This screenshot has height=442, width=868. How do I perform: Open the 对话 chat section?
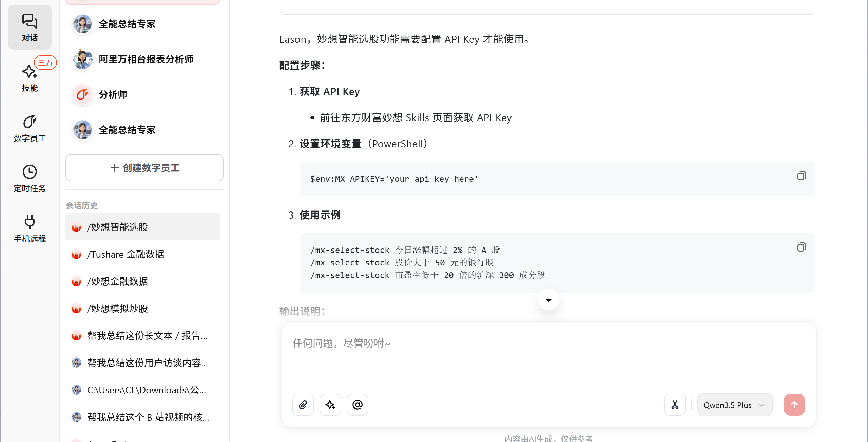[x=30, y=27]
